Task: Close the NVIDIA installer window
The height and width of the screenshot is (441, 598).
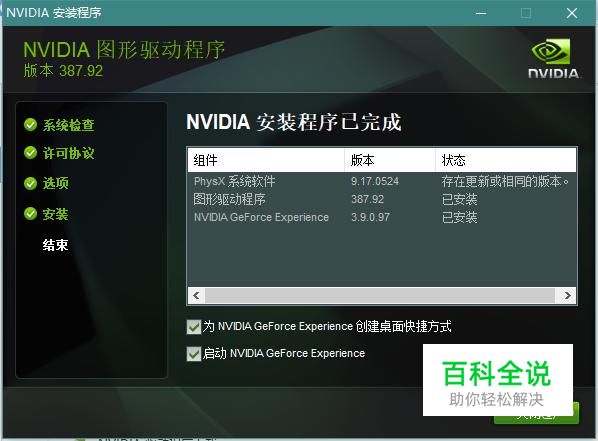Action: click(572, 13)
